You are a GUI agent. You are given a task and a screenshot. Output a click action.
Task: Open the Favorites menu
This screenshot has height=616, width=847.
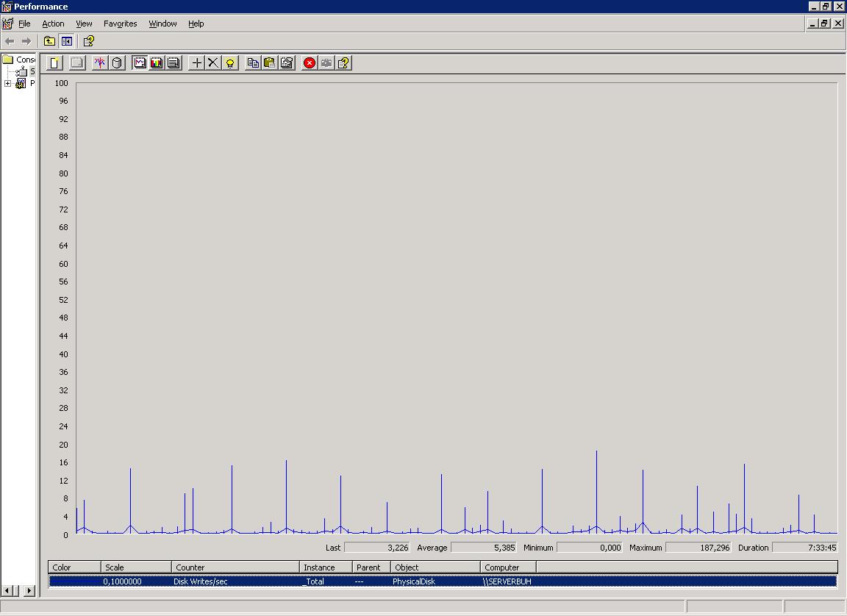(x=120, y=24)
